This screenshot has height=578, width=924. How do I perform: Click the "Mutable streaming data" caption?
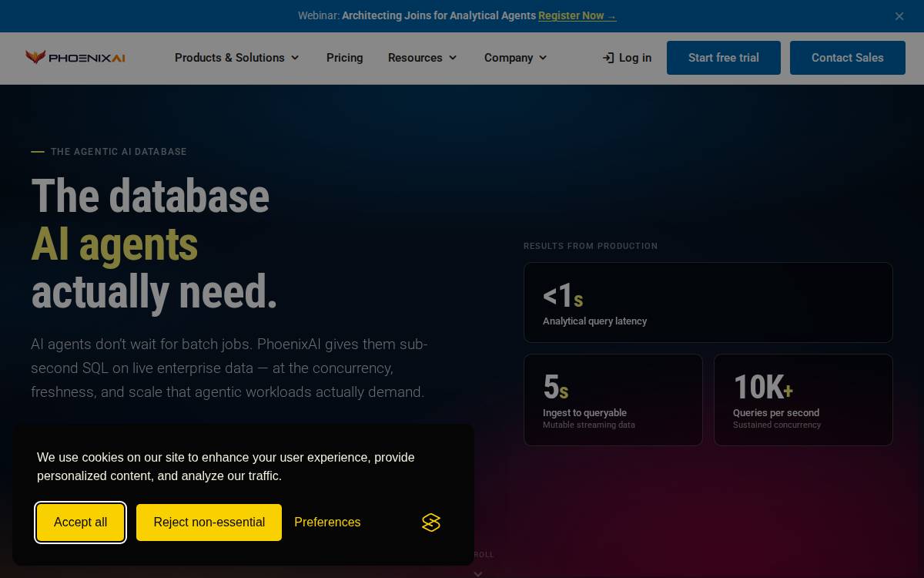tap(589, 425)
